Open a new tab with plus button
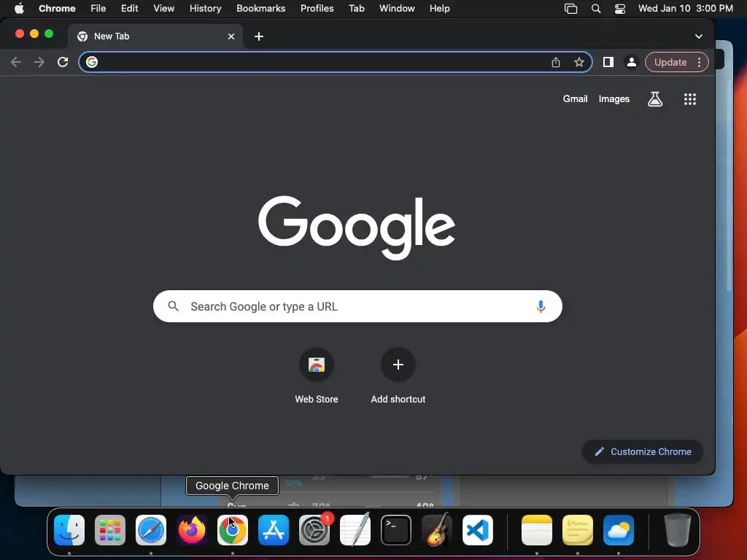 (259, 36)
